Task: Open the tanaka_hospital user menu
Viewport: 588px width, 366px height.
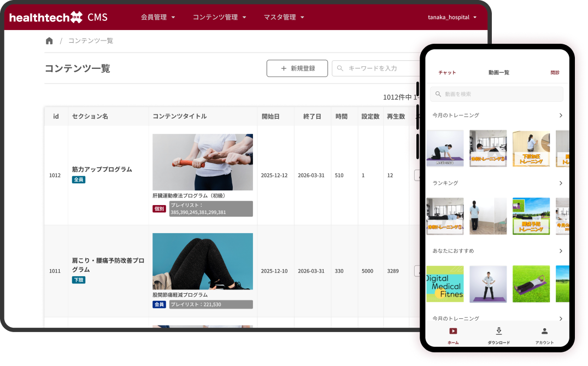Action: pos(452,17)
